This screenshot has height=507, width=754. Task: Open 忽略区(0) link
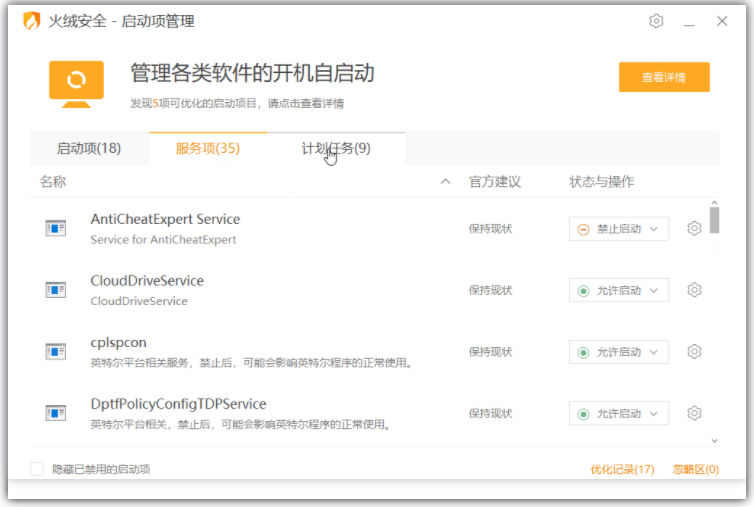(x=695, y=469)
